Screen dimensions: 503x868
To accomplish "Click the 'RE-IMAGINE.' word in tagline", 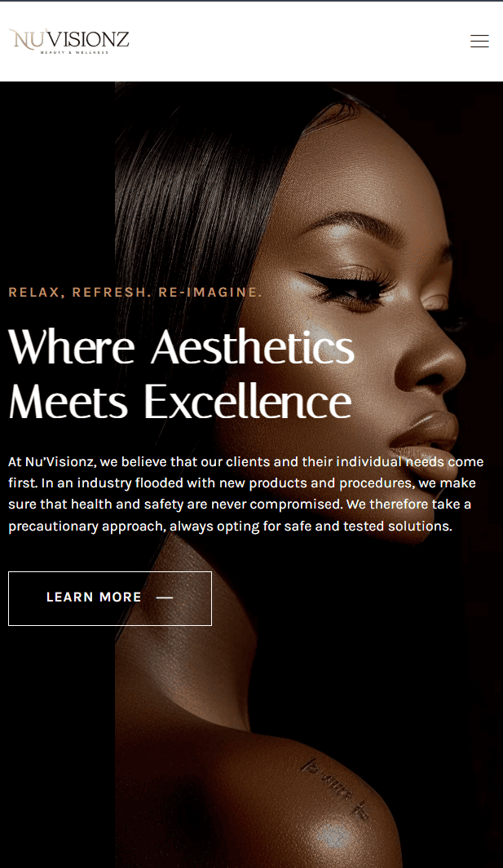I will (x=210, y=293).
